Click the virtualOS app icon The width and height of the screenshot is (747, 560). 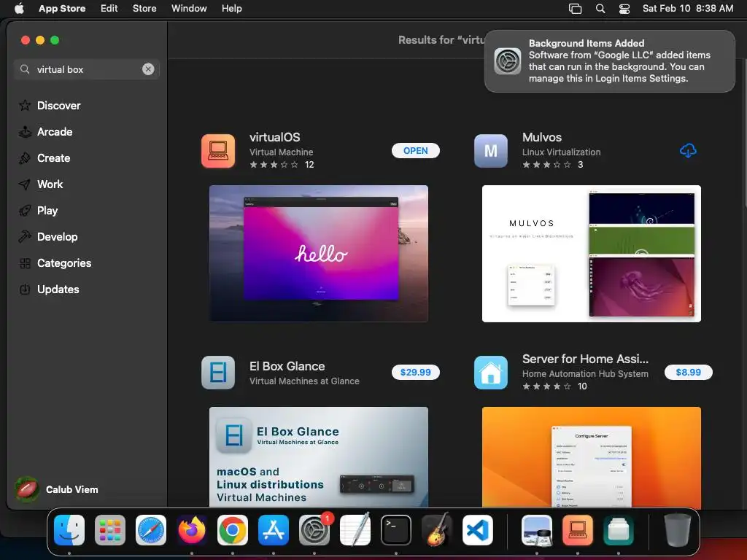coord(218,151)
